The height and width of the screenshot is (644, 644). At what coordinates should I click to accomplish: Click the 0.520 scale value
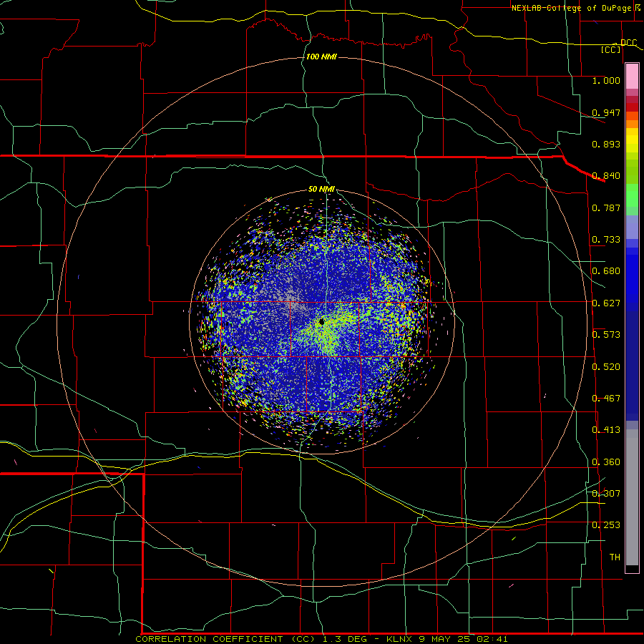(x=606, y=367)
